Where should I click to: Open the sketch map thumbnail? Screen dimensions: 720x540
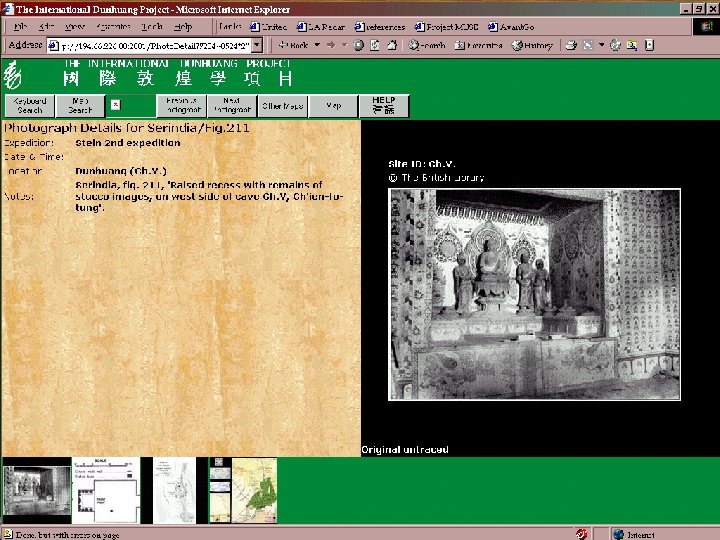coord(174,490)
